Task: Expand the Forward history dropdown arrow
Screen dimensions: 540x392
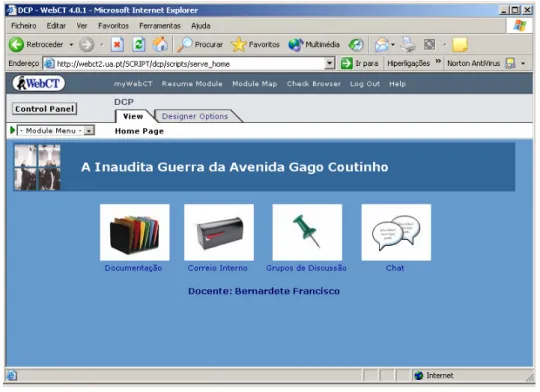Action: click(x=102, y=45)
